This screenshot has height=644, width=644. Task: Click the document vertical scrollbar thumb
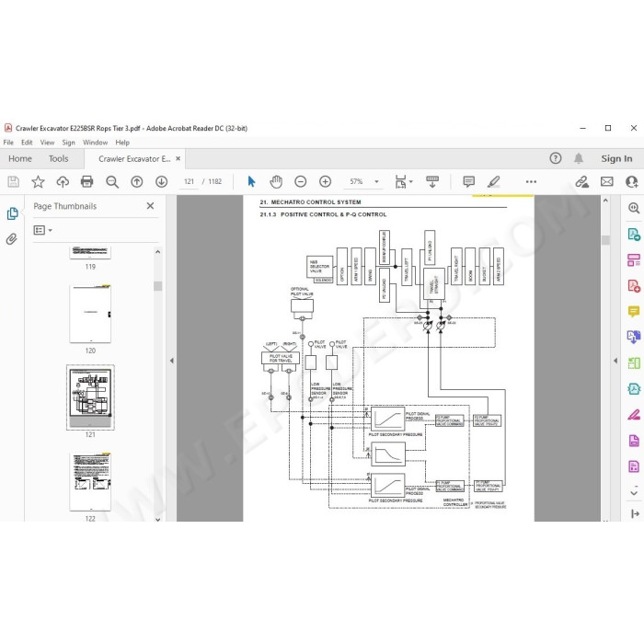(x=605, y=240)
